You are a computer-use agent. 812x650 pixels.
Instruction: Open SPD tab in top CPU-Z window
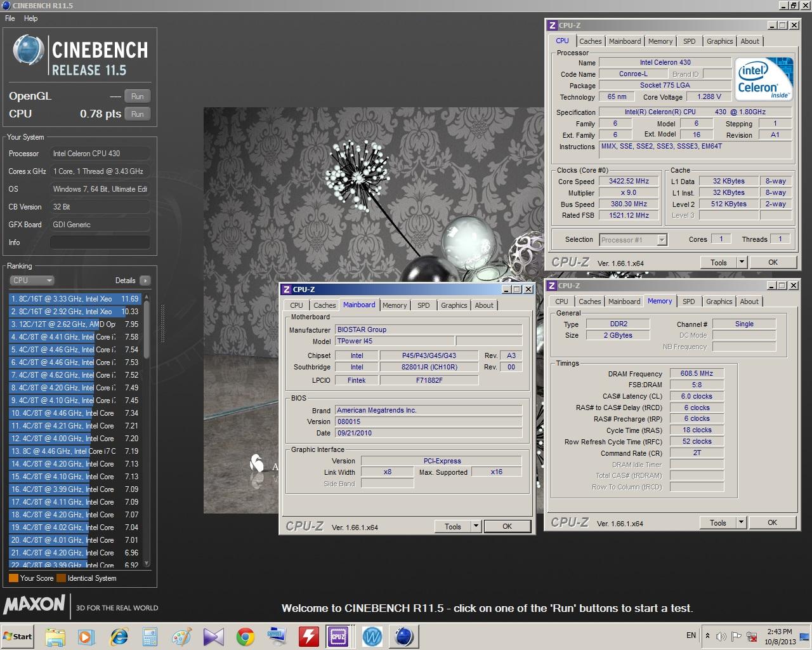(x=690, y=41)
